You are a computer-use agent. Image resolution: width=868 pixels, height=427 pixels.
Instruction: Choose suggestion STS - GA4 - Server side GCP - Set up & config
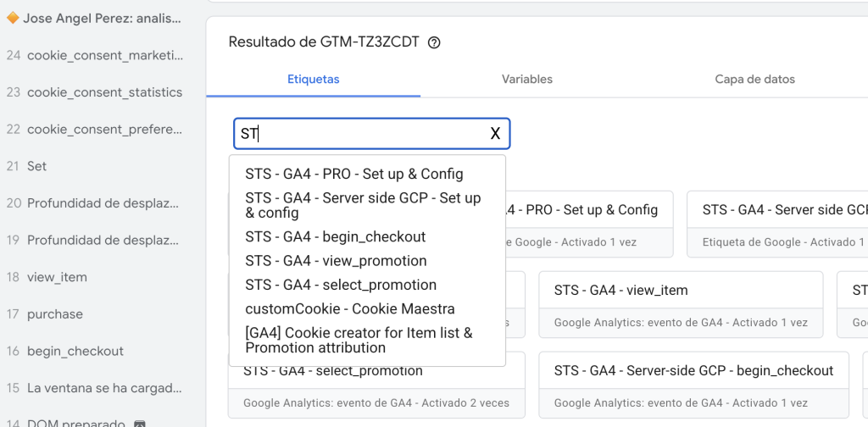[x=363, y=205]
